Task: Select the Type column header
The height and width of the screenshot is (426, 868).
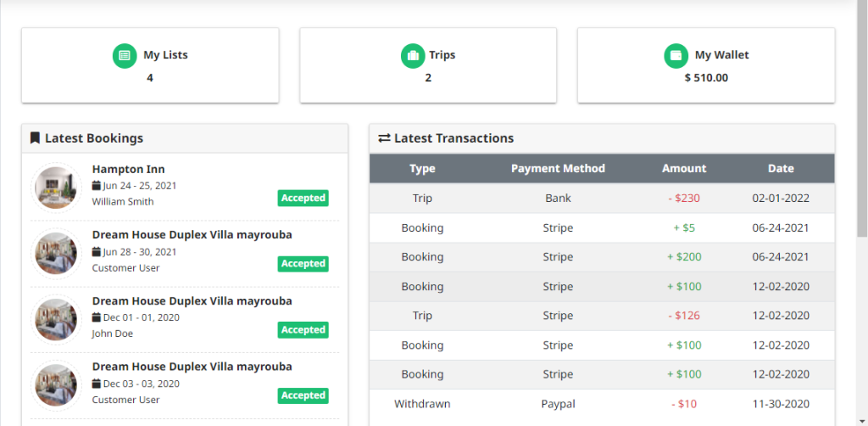Action: (x=422, y=168)
